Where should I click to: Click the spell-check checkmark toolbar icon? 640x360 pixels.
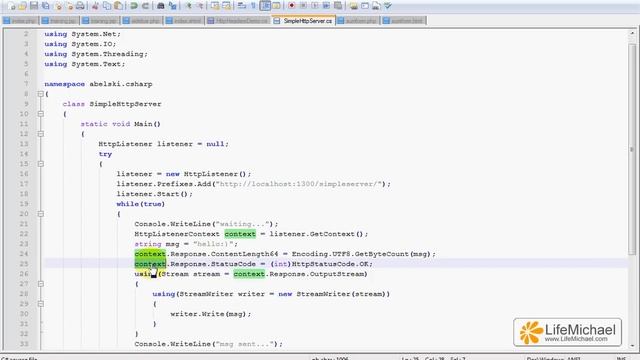coord(388,6)
